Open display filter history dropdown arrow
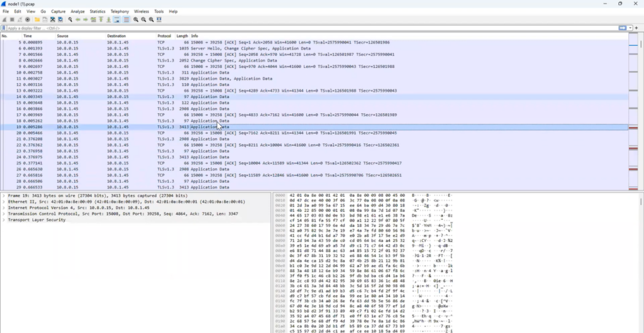This screenshot has height=333, width=644. tap(630, 28)
